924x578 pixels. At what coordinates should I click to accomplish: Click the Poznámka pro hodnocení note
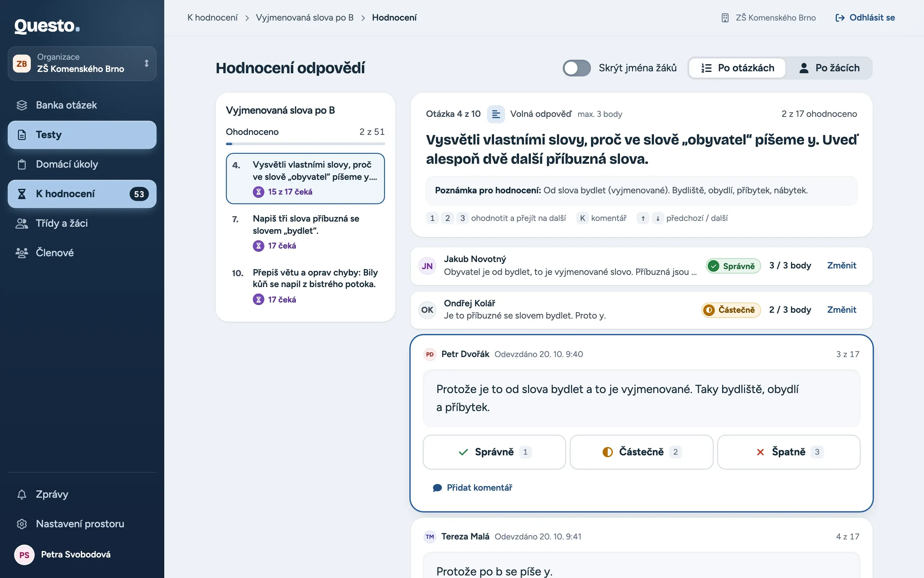[x=641, y=191]
